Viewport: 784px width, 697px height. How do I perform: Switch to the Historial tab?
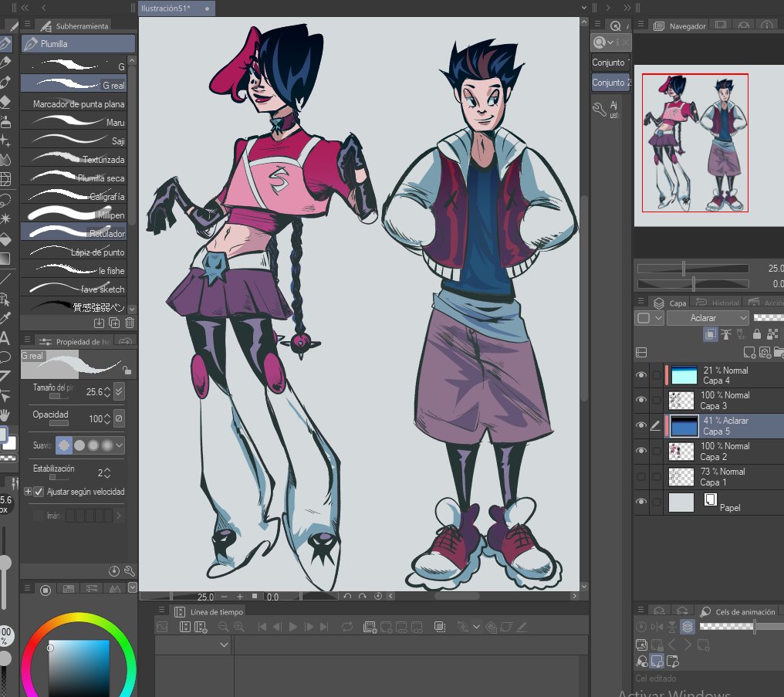pyautogui.click(x=718, y=303)
